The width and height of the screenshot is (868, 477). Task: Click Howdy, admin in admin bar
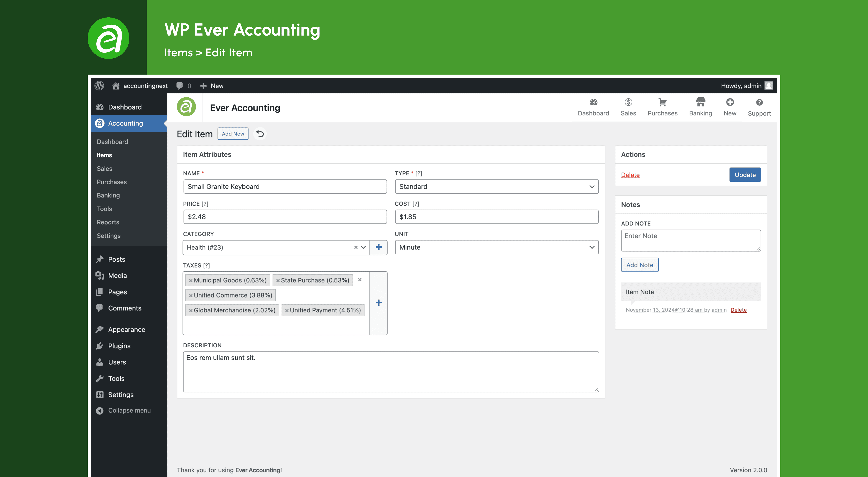[741, 86]
